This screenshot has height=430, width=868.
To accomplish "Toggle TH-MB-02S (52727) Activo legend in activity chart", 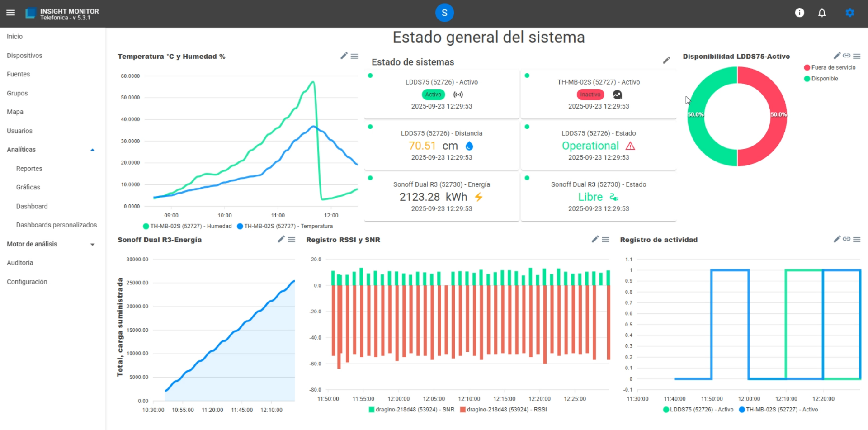I will [x=778, y=410].
